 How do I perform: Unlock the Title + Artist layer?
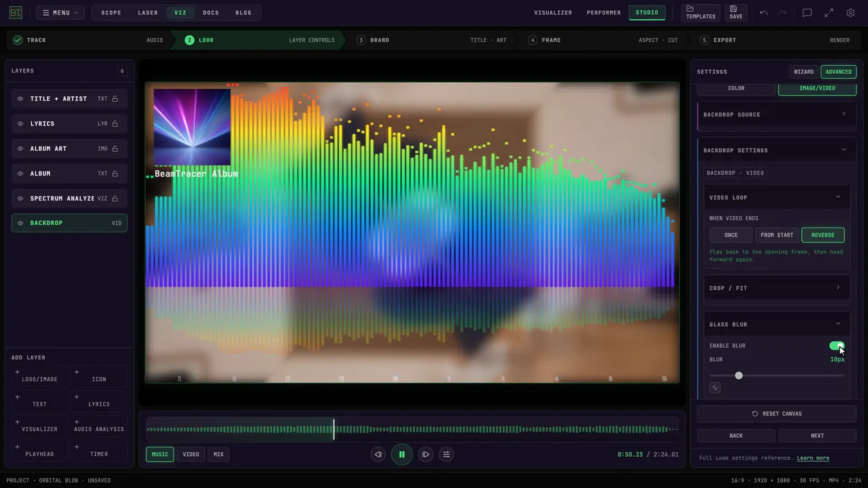click(x=115, y=99)
